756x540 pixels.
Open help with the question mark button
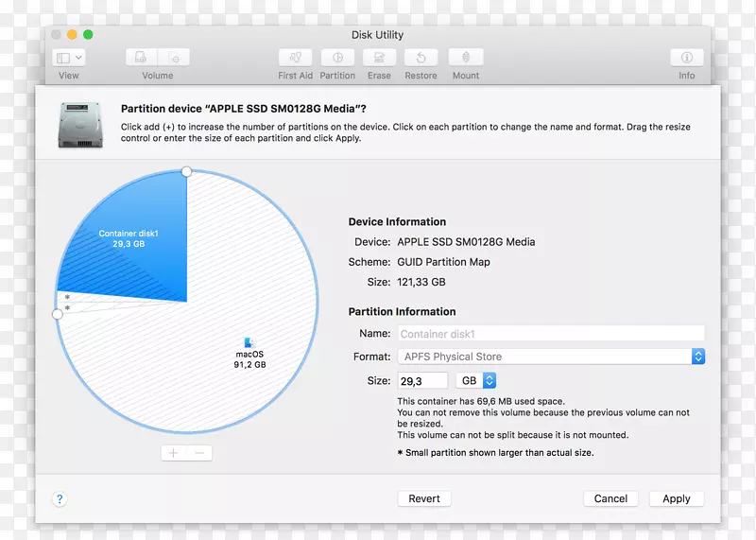(x=59, y=498)
